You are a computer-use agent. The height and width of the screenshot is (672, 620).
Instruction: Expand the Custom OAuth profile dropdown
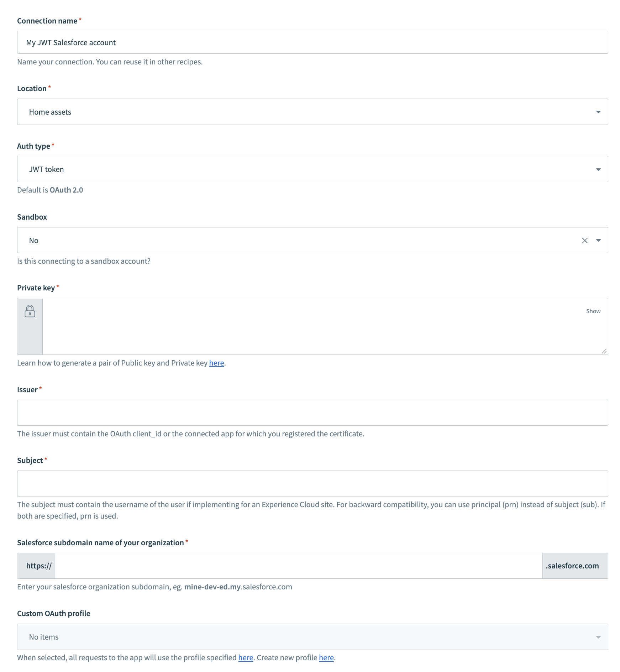598,637
